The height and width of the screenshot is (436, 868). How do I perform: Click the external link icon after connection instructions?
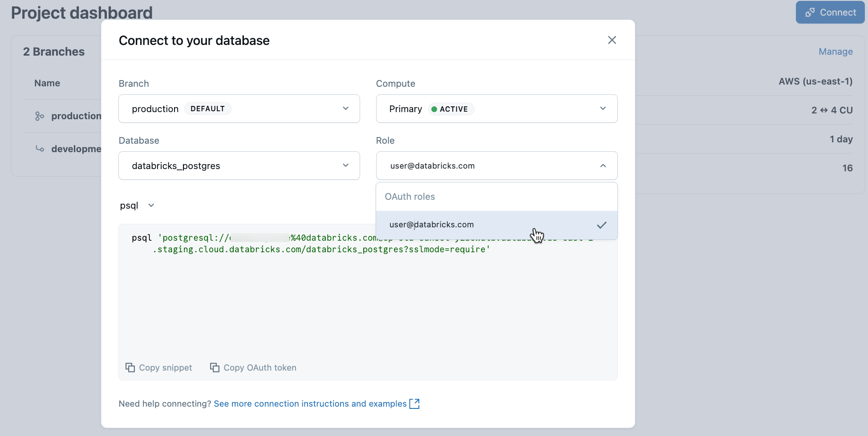click(x=415, y=404)
